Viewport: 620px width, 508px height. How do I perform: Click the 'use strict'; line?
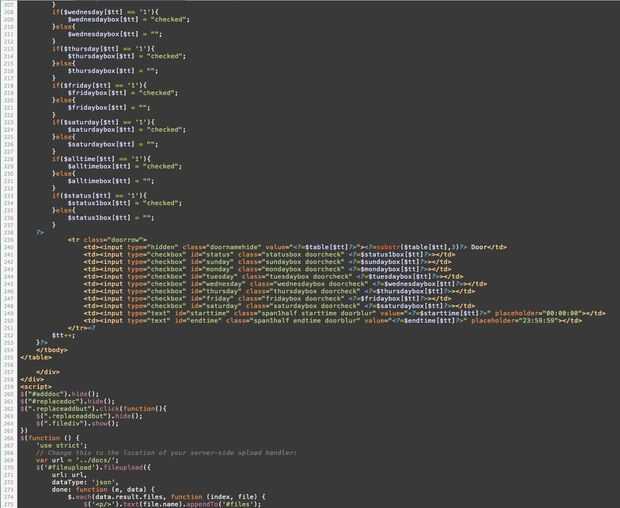pos(62,446)
